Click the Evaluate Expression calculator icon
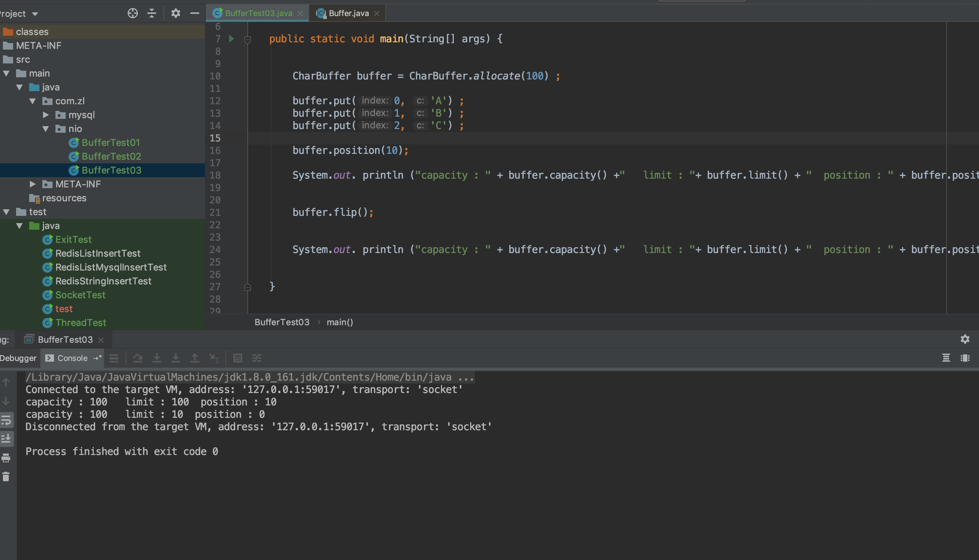The width and height of the screenshot is (979, 560). 237,358
